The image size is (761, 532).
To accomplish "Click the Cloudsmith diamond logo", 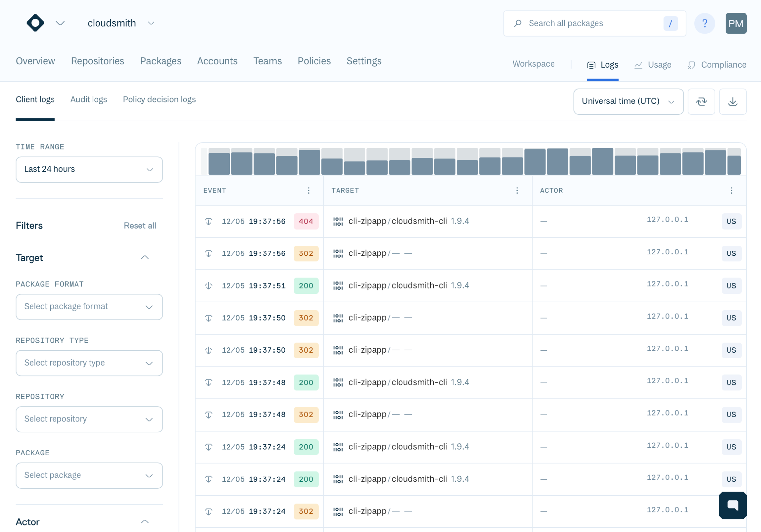I will (35, 23).
